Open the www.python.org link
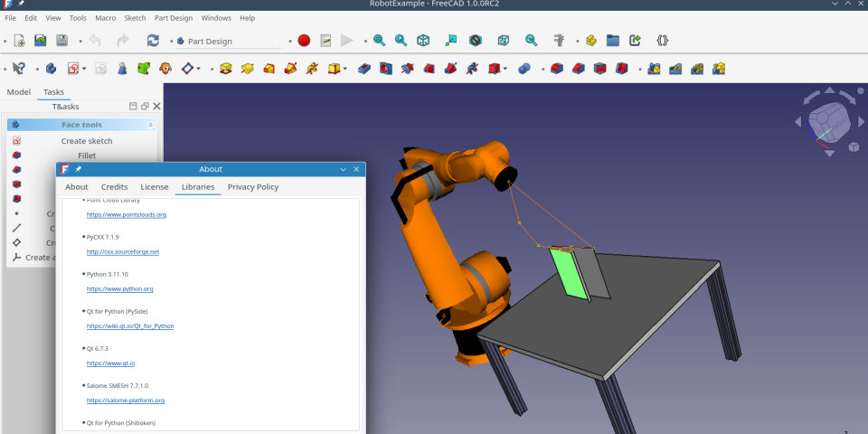Screen dimensions: 868x434 click(x=119, y=289)
